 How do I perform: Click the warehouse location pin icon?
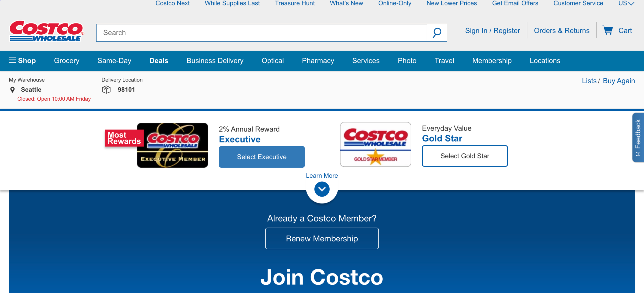point(12,89)
